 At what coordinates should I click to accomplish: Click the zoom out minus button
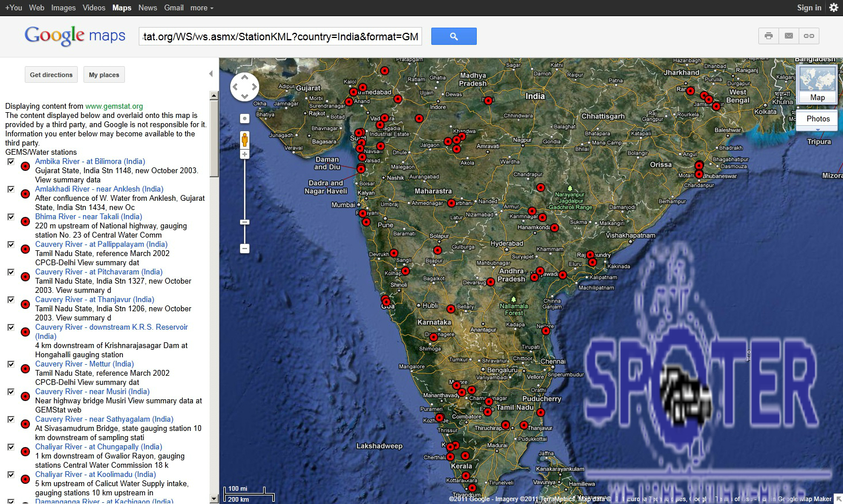point(245,249)
